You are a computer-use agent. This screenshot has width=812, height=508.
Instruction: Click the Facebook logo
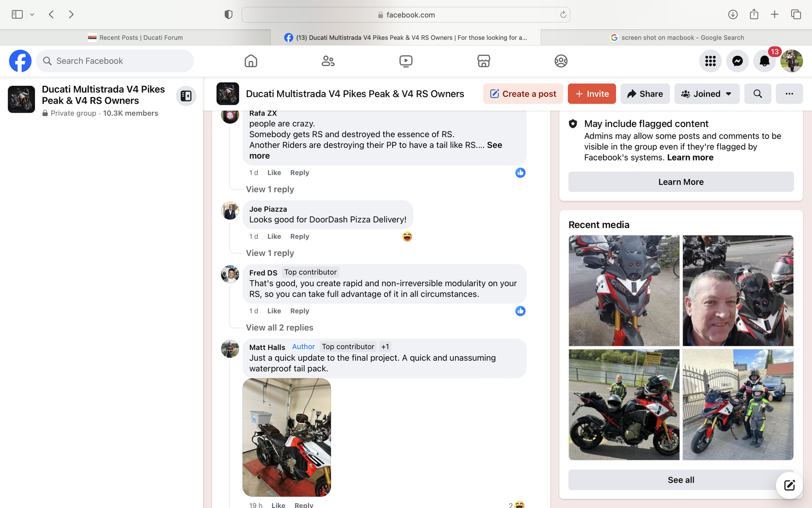click(20, 61)
